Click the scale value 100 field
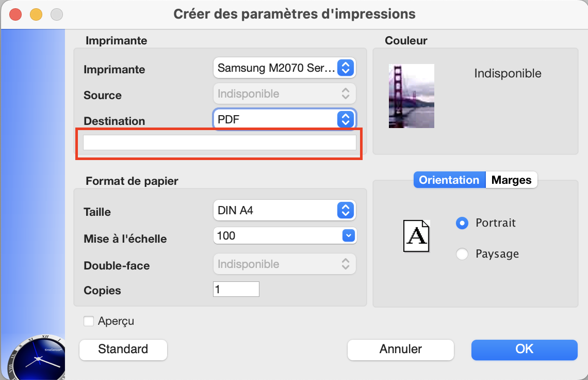Viewport: 588px width, 380px height. coord(277,236)
